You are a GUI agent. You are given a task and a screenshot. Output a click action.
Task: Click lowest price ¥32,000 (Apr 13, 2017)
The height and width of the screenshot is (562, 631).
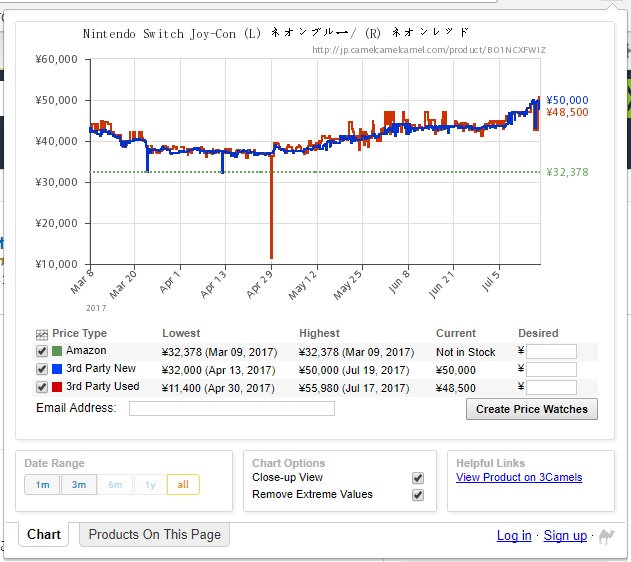[x=219, y=370]
